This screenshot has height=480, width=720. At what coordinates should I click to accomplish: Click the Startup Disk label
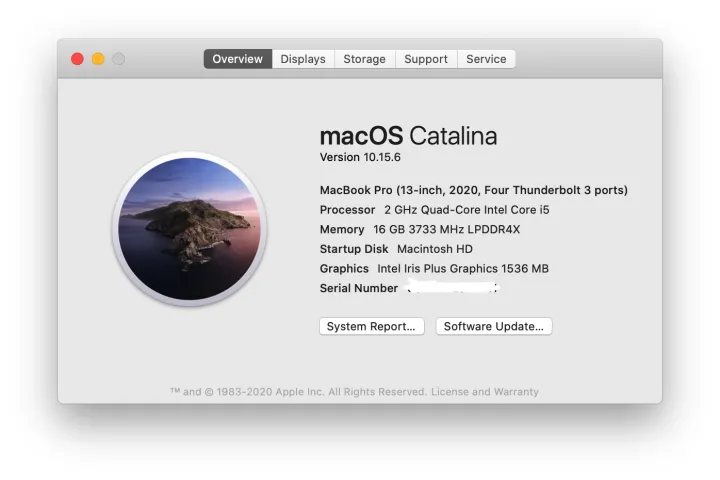tap(354, 249)
